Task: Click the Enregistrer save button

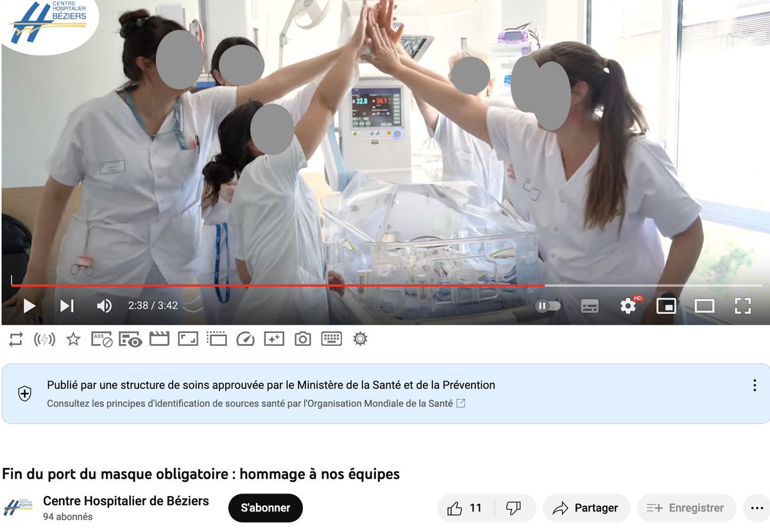Action: pyautogui.click(x=687, y=508)
